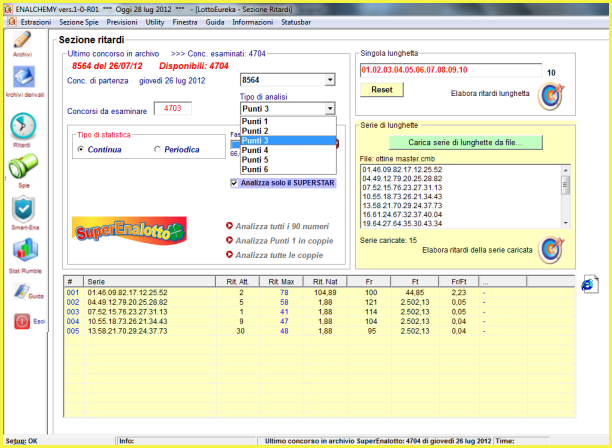Click Analizza tutte le coppie link
Screen dimensions: 612x448
[x=279, y=255]
